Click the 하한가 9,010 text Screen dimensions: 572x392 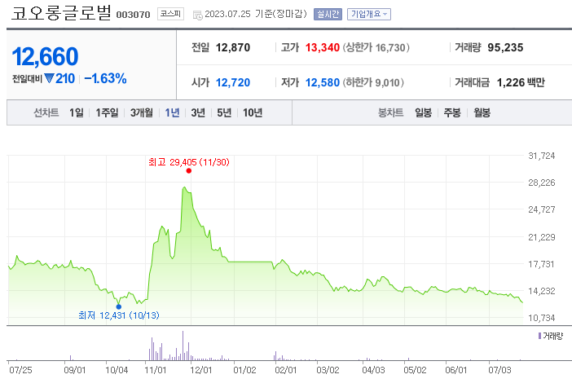(373, 82)
